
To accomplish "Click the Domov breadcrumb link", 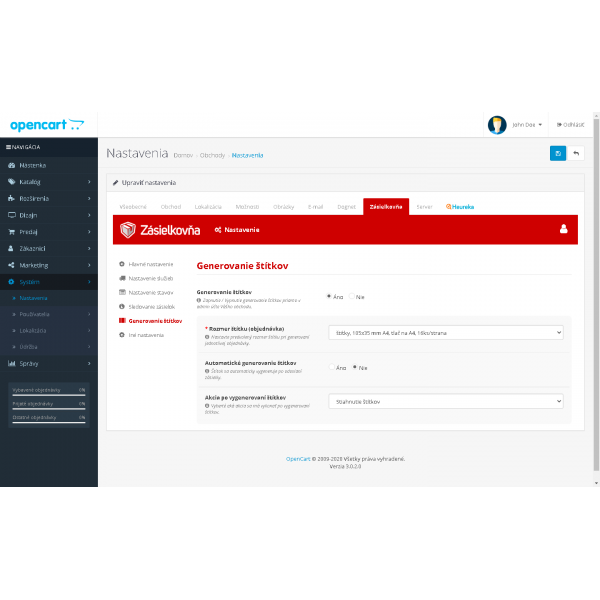I will click(x=183, y=155).
